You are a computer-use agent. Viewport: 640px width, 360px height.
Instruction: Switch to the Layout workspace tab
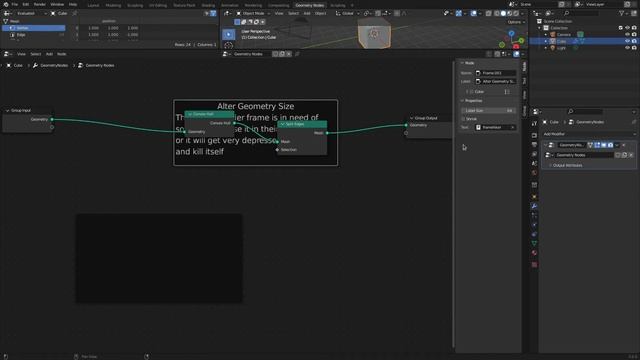pos(93,5)
